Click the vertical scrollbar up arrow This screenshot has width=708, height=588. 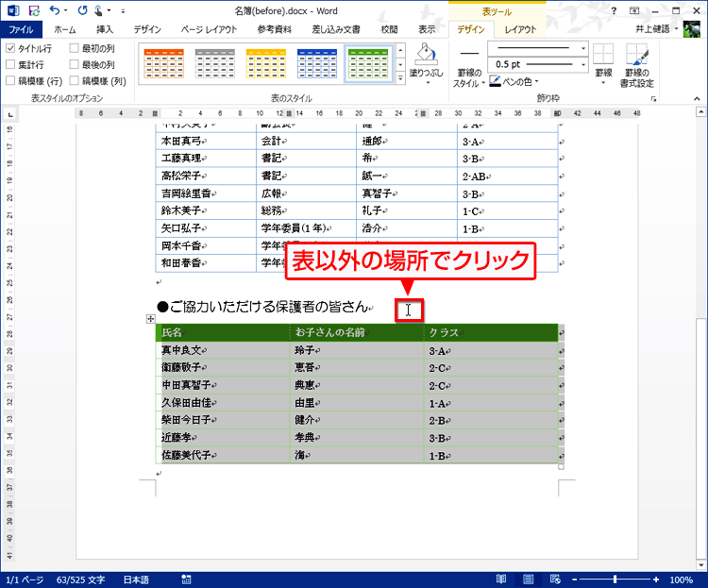(x=700, y=111)
